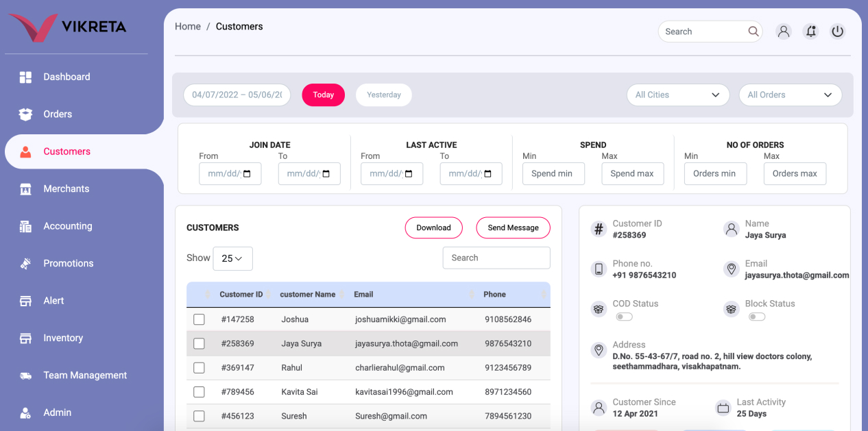Image resolution: width=868 pixels, height=431 pixels.
Task: Open Team Management from the sidebar
Action: [x=85, y=375]
